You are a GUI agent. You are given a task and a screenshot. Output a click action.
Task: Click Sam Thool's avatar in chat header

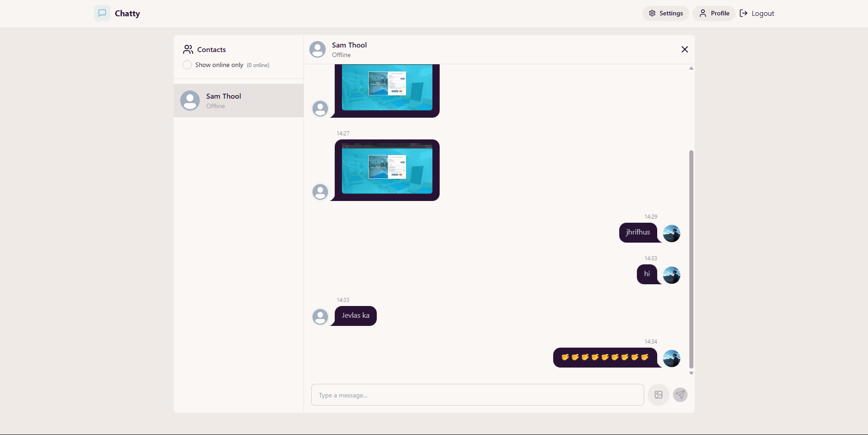pos(318,49)
